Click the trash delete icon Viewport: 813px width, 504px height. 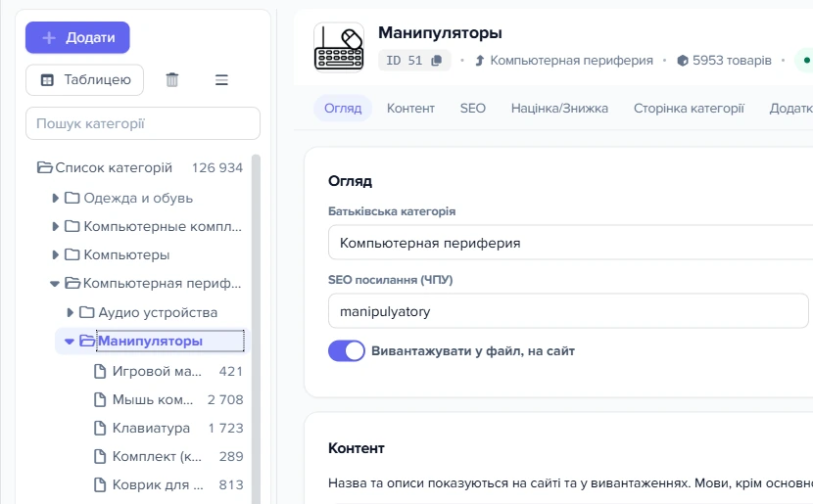[x=172, y=80]
